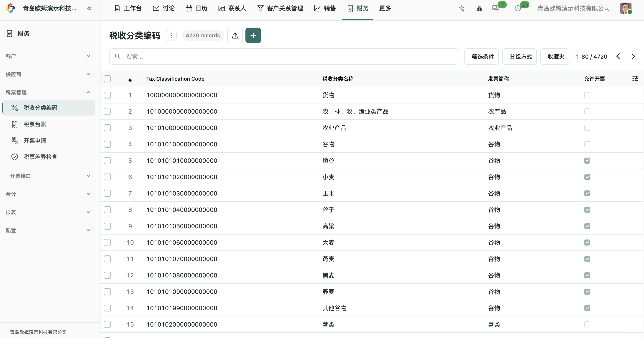Click the search magnifier icon
Screen dimensions: 644x338
(118, 56)
